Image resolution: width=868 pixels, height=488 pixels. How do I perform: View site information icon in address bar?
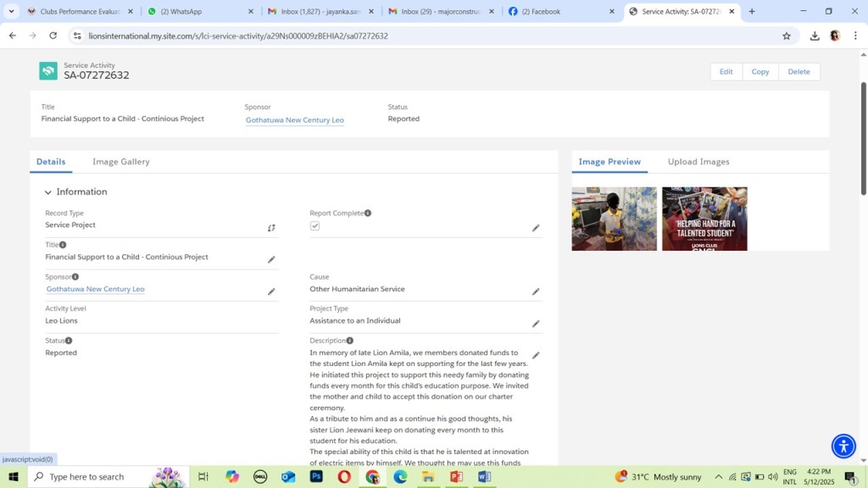pos(77,36)
